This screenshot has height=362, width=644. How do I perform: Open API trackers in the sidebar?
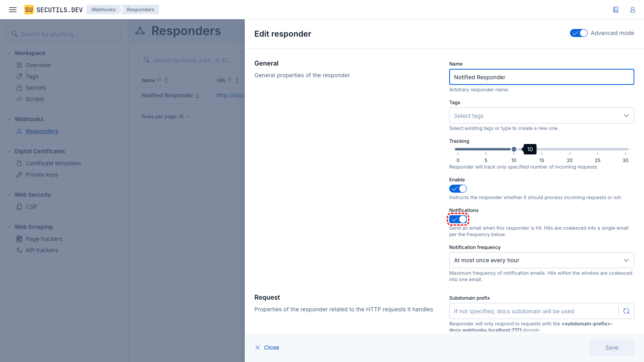(42, 250)
